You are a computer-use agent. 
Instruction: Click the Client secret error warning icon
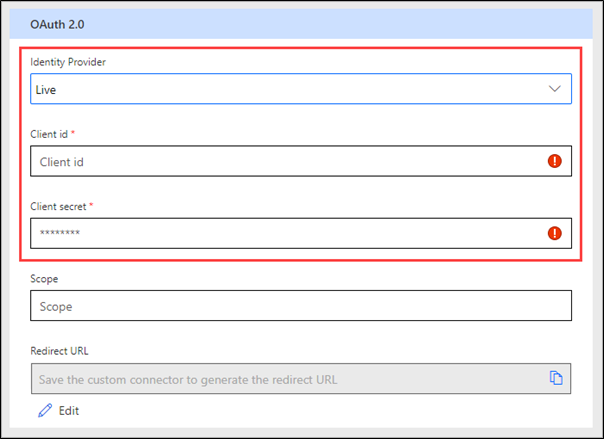pos(554,233)
